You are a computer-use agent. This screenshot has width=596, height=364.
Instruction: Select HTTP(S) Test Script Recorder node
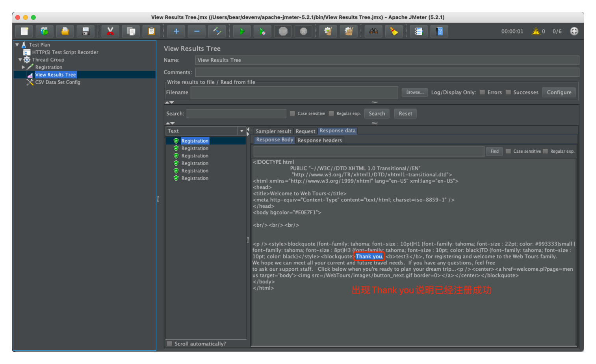click(x=65, y=52)
